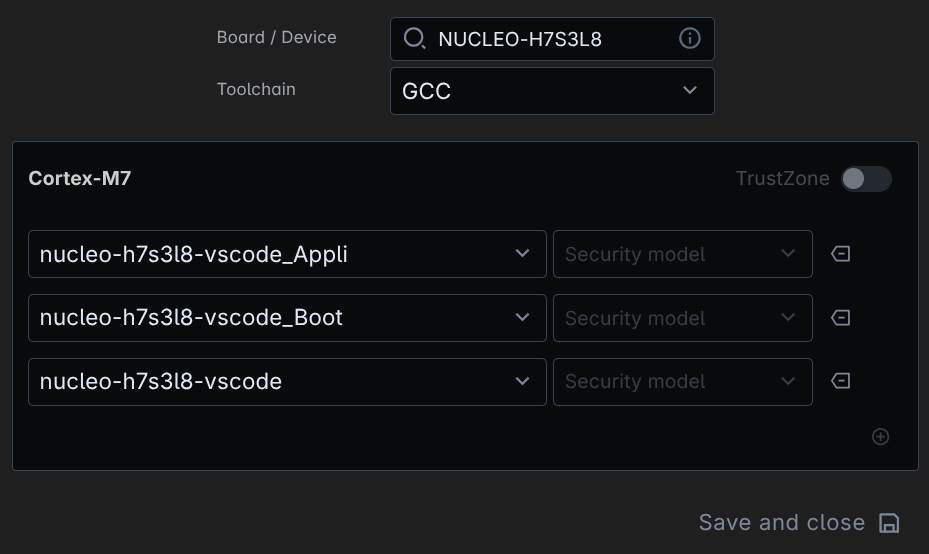Remove the nucleo-h7s3l8-vscode_Boot project row

[x=841, y=318]
